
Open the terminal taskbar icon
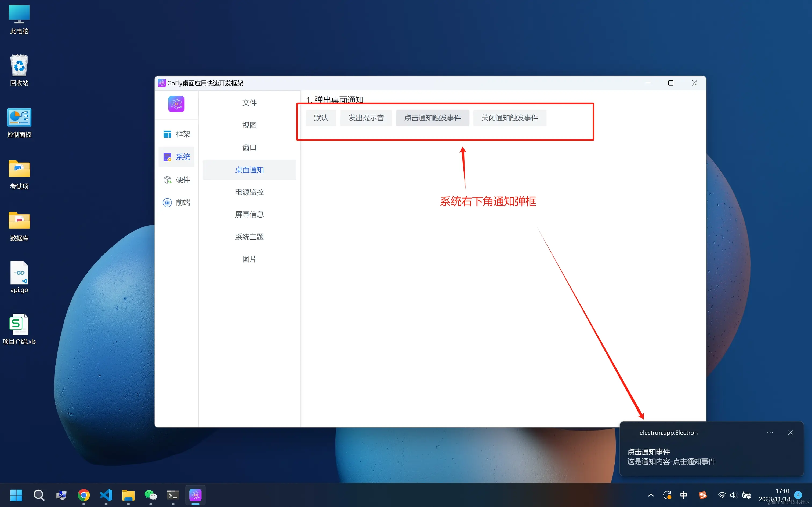click(x=173, y=495)
